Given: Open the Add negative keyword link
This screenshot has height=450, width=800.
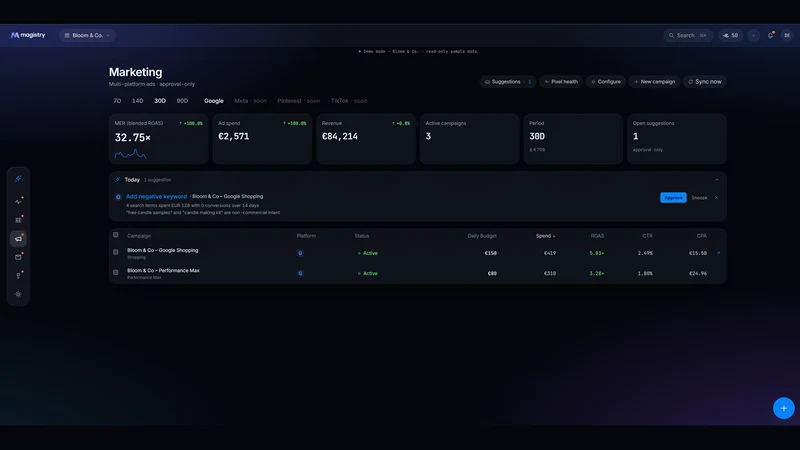Looking at the screenshot, I should tap(156, 196).
